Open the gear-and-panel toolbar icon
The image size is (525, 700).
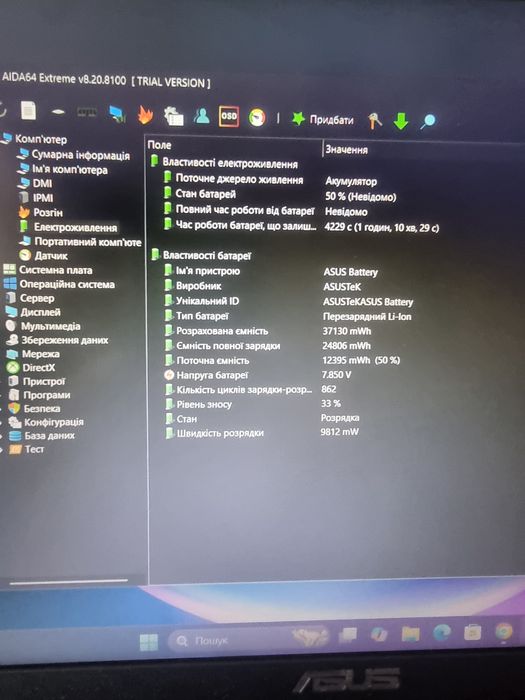coord(173,116)
